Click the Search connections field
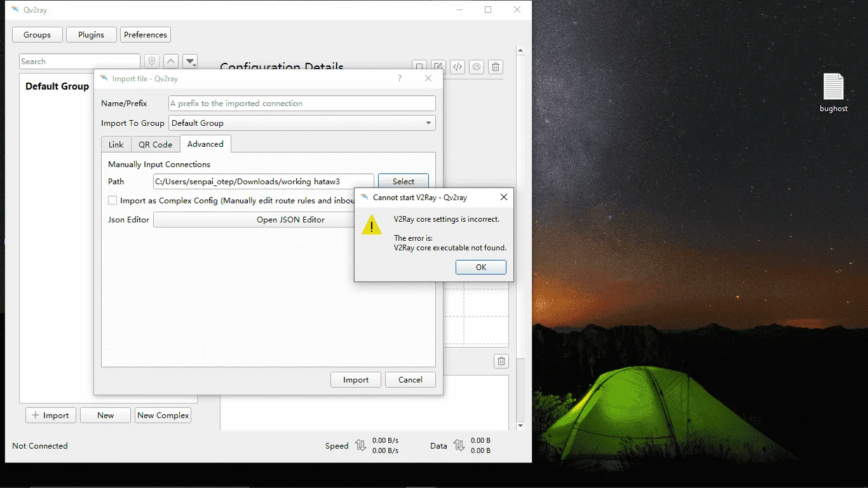This screenshot has width=868, height=488. click(79, 62)
